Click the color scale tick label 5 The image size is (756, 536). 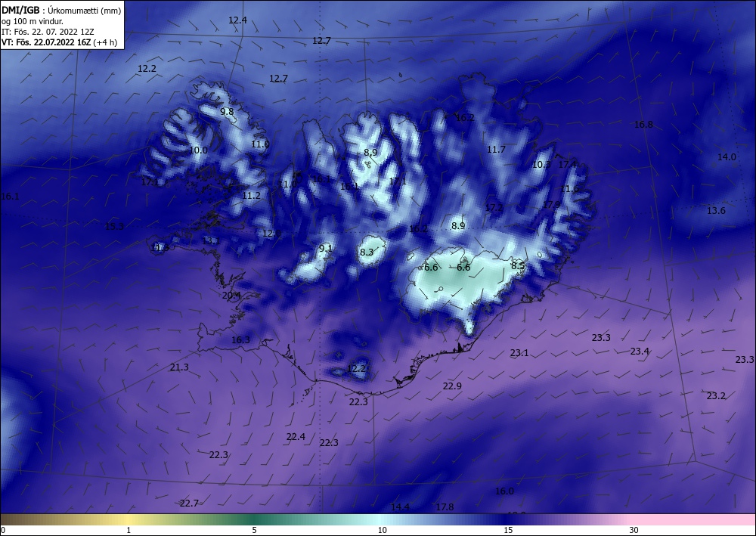[x=254, y=530]
